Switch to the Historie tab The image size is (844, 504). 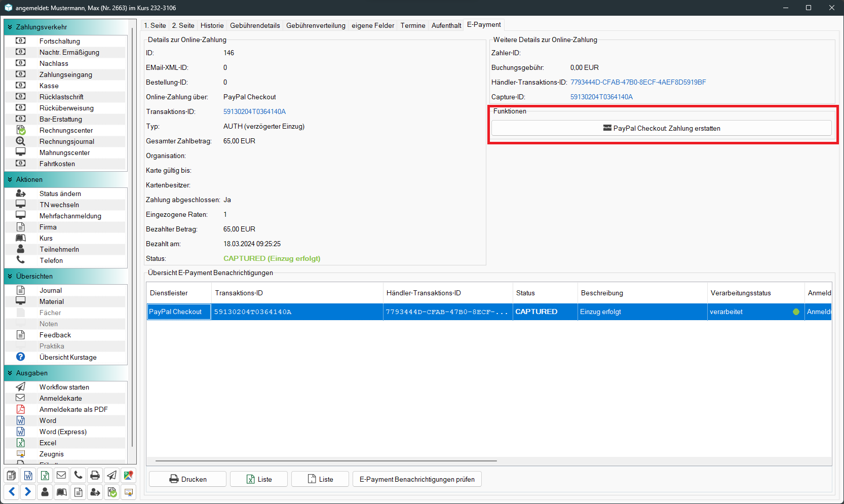pos(212,25)
